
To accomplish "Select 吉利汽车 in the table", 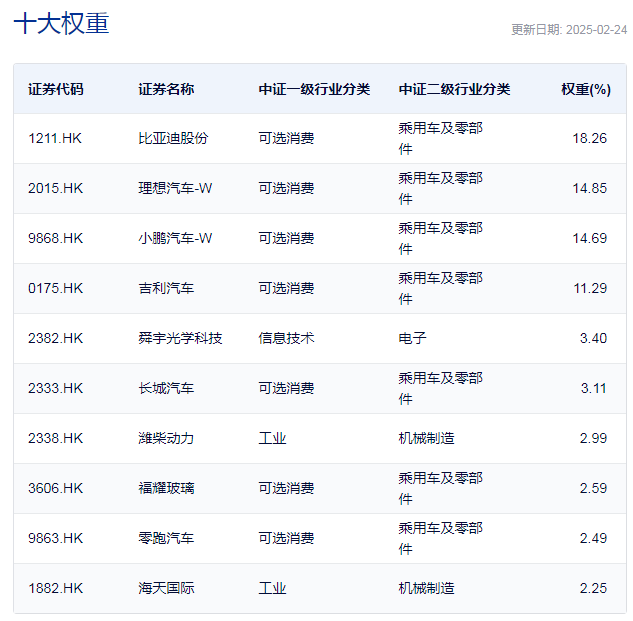I will point(166,288).
